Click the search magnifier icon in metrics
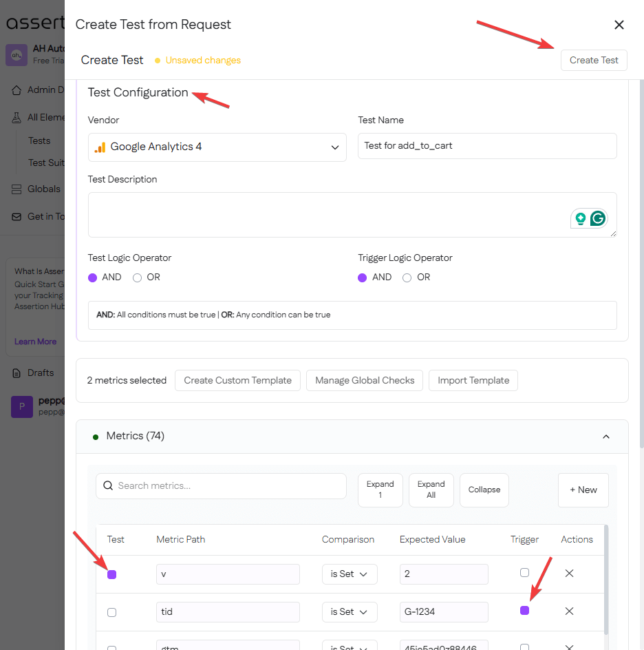 [108, 486]
